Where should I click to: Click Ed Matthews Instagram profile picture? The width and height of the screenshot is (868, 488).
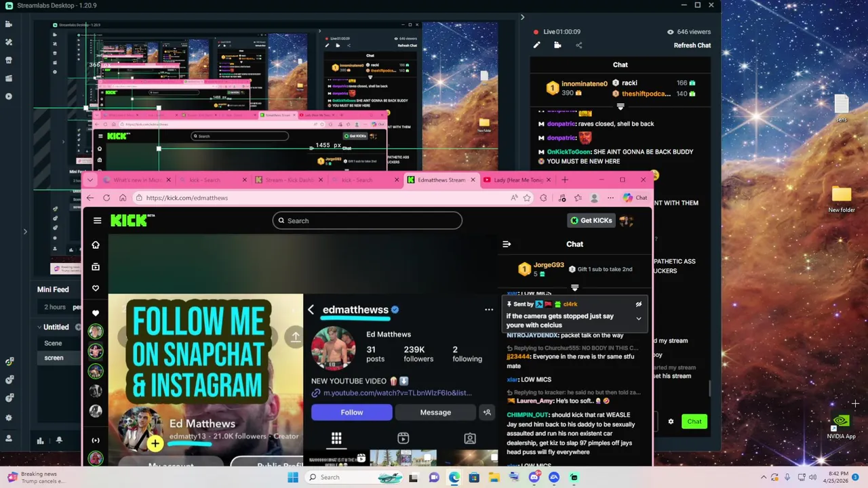click(x=333, y=349)
